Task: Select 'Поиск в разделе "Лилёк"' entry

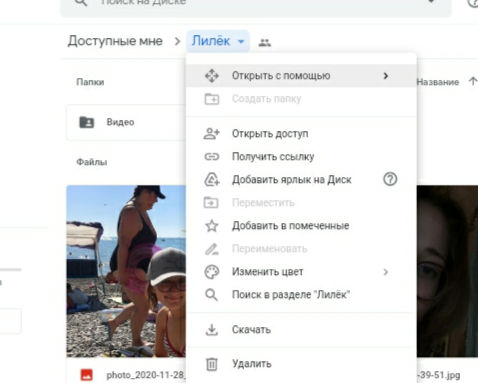Action: [301, 295]
